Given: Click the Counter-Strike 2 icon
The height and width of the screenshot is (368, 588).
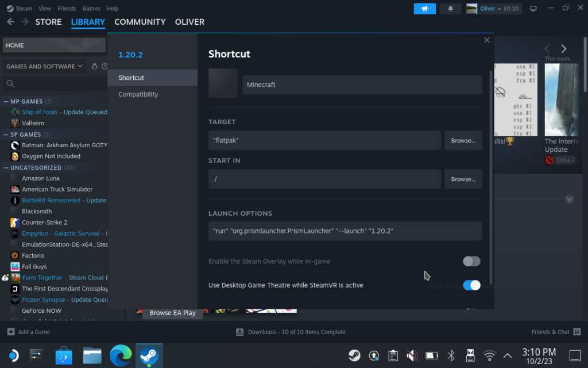Looking at the screenshot, I should tap(15, 223).
